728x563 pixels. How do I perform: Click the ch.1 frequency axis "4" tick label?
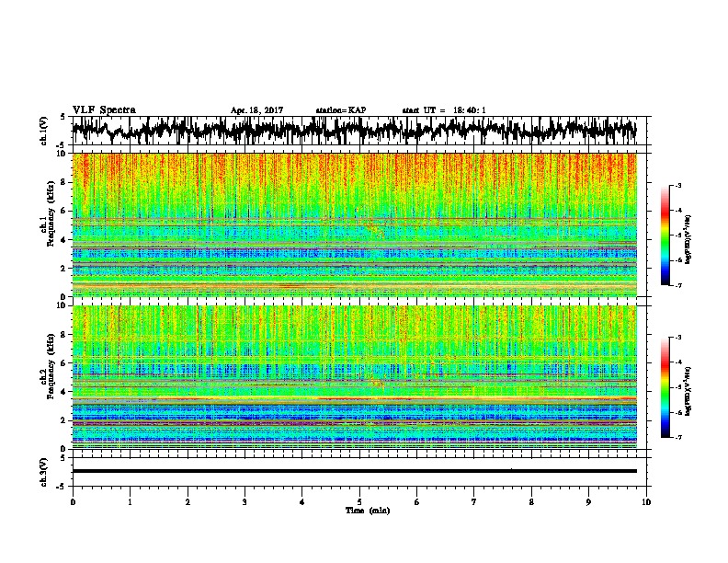tap(63, 240)
